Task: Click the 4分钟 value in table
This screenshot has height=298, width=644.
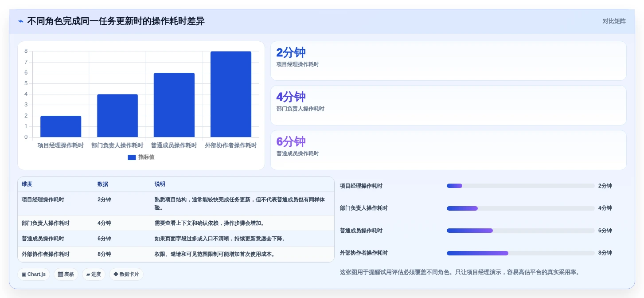Action: 105,223
